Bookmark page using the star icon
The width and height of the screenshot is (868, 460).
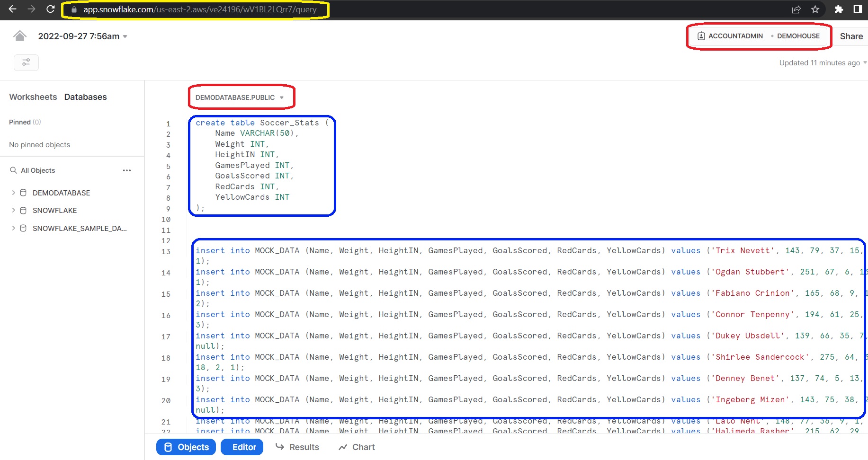(815, 9)
